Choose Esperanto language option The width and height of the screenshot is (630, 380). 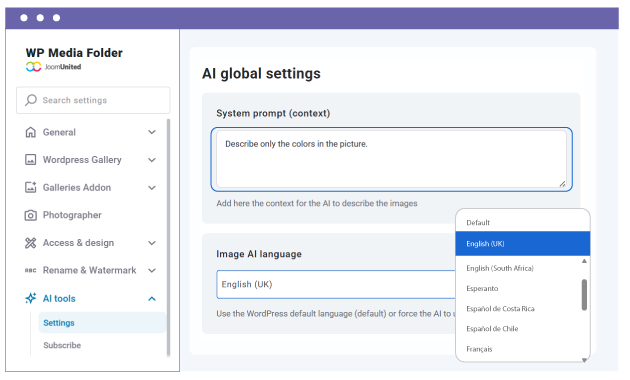[482, 288]
